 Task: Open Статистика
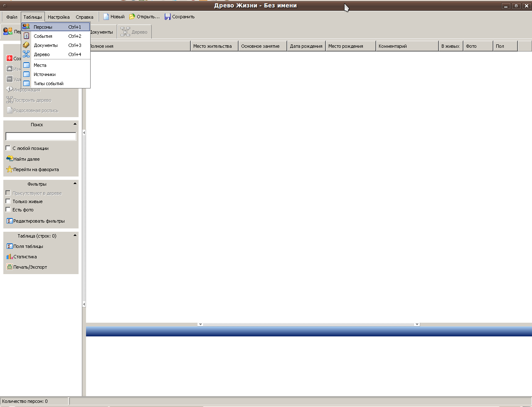click(22, 257)
